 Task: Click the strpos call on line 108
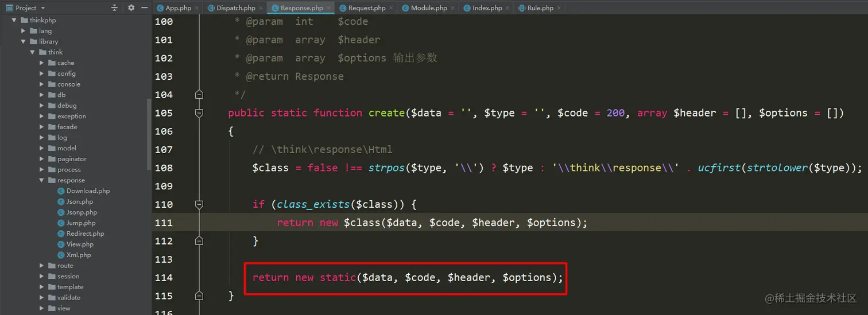(386, 168)
